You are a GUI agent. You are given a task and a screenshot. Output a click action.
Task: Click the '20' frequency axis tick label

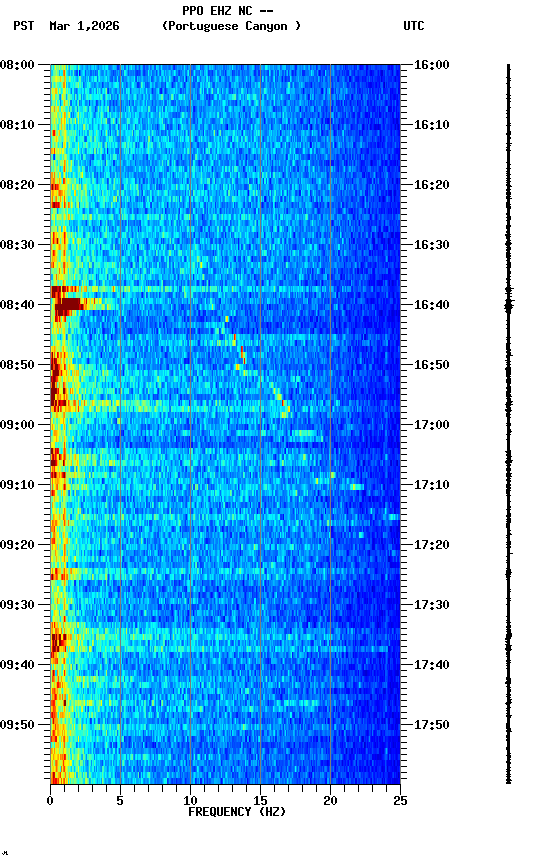click(330, 801)
